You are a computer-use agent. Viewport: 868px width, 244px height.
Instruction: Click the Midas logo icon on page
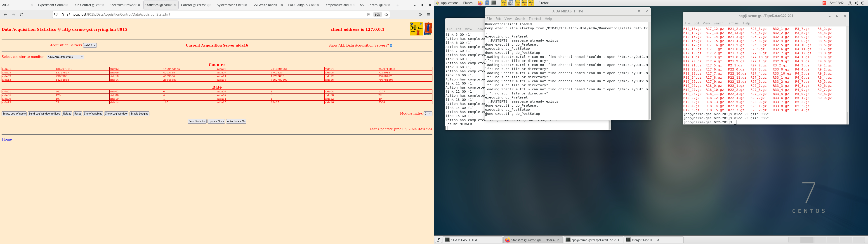point(416,29)
